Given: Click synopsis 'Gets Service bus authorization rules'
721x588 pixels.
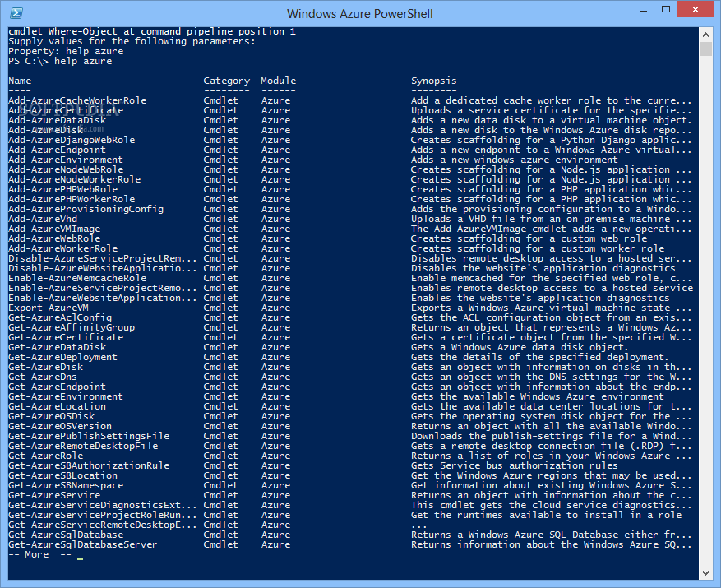Looking at the screenshot, I should [515, 466].
